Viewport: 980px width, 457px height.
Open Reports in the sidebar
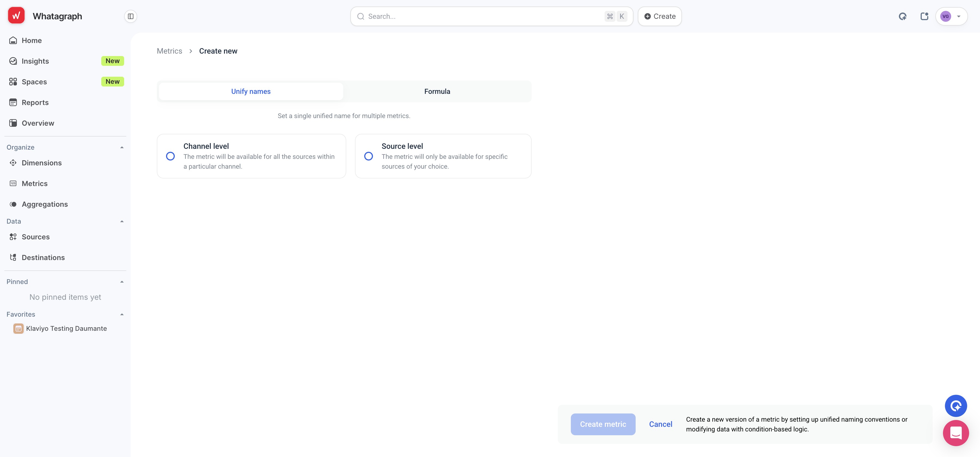pos(65,102)
